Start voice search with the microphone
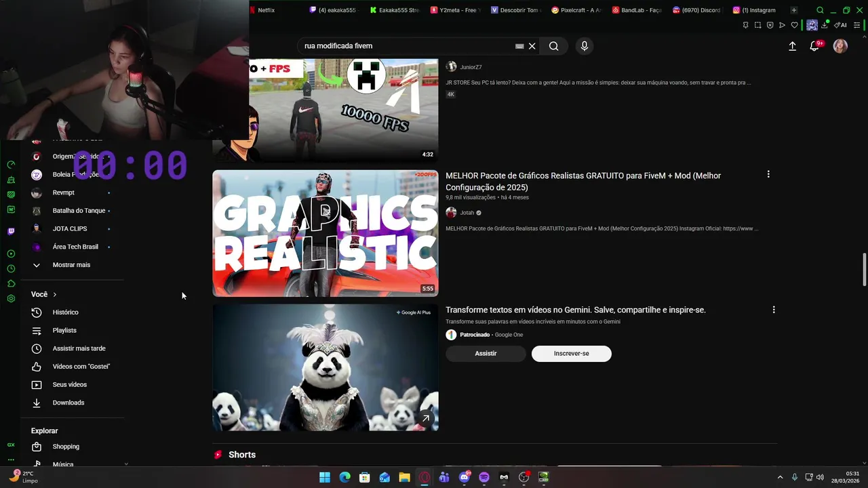 (x=585, y=46)
